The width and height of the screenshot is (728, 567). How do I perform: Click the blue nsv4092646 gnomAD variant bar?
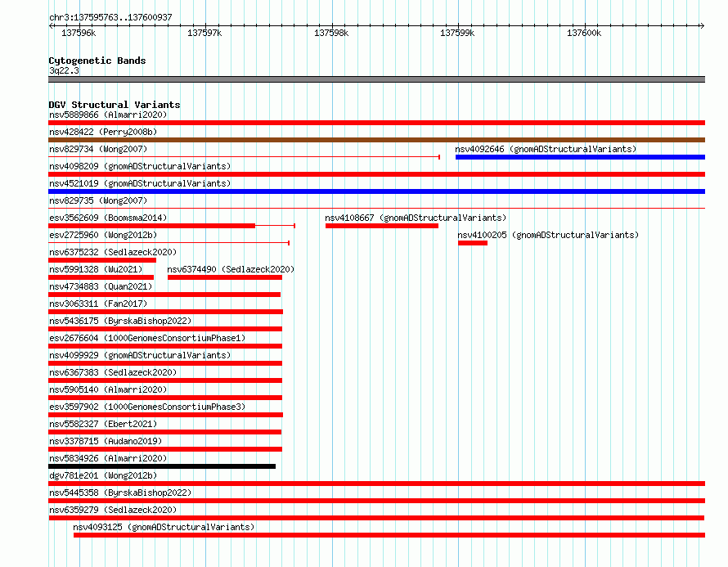[581, 157]
